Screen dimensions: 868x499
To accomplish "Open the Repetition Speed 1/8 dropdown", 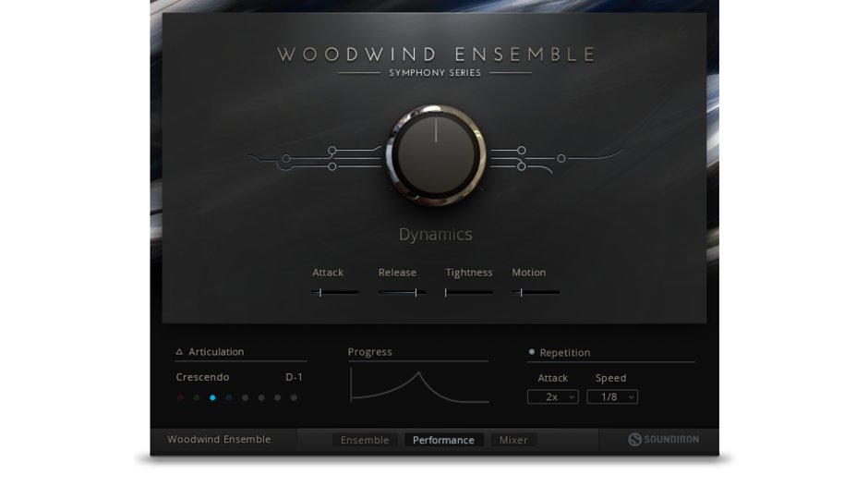I will point(612,397).
